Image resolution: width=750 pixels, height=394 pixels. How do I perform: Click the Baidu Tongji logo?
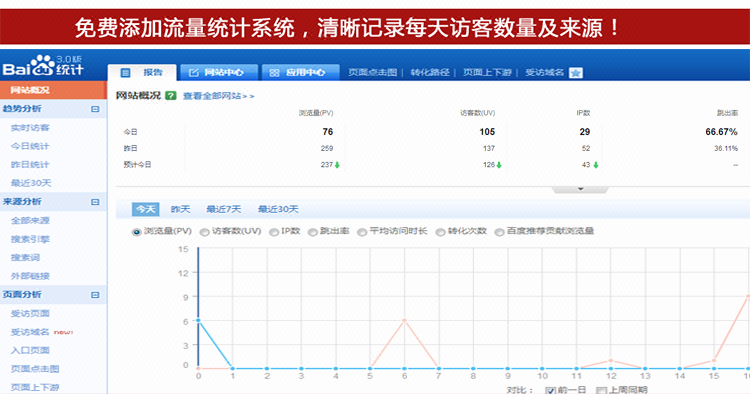point(43,66)
